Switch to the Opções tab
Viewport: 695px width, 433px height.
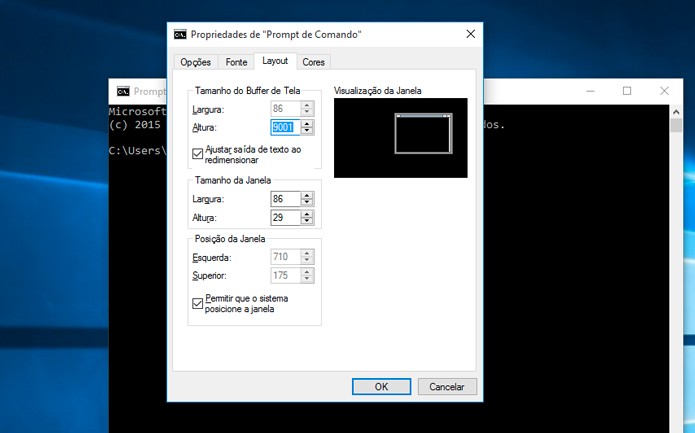click(x=195, y=62)
